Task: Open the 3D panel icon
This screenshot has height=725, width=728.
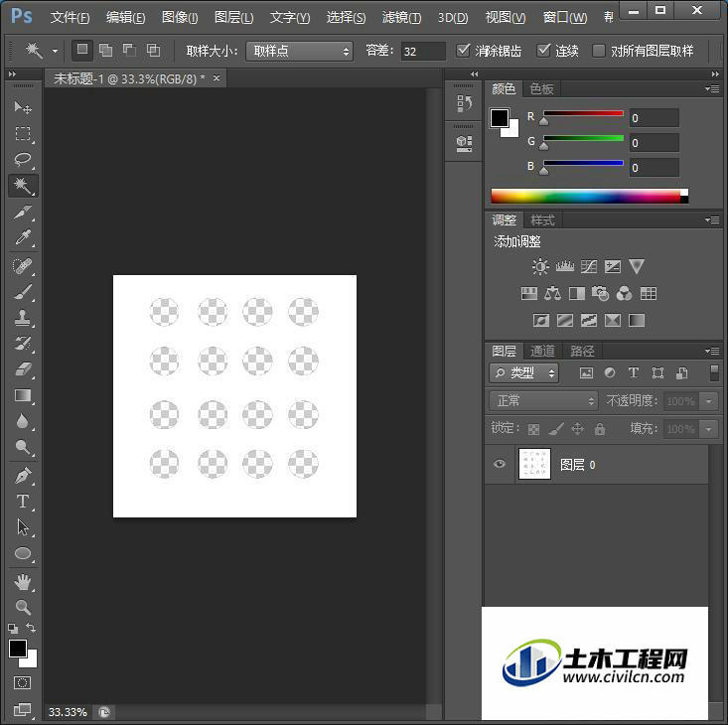Action: point(464,143)
